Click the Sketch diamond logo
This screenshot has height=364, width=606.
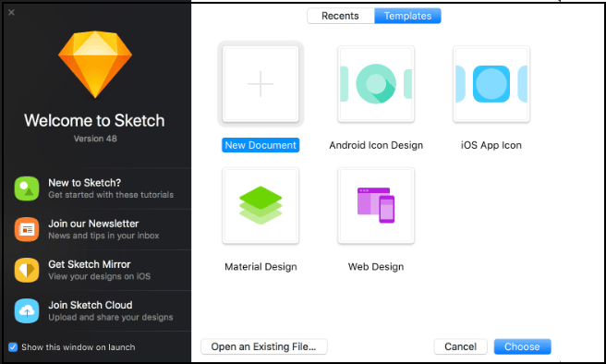(95, 64)
